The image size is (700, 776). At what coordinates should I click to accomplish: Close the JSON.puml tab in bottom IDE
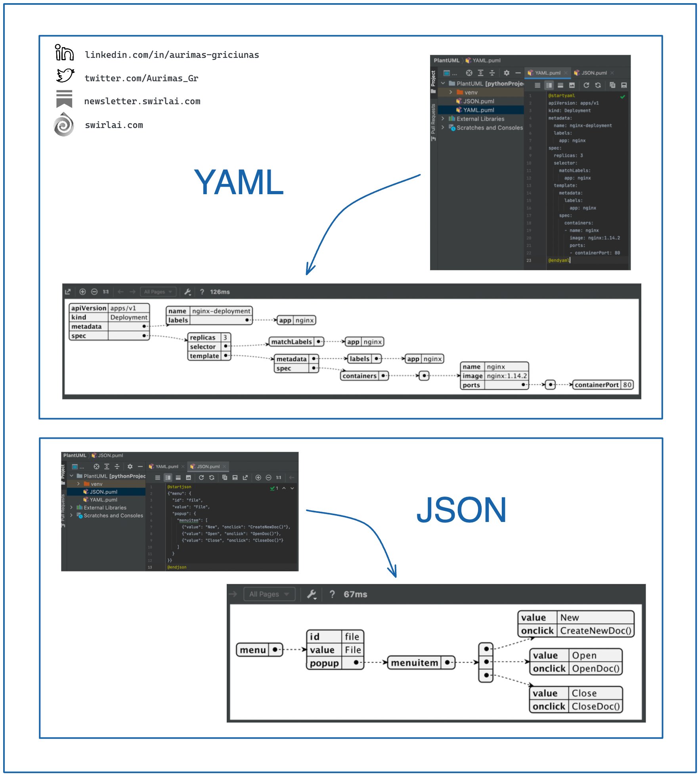tap(224, 466)
